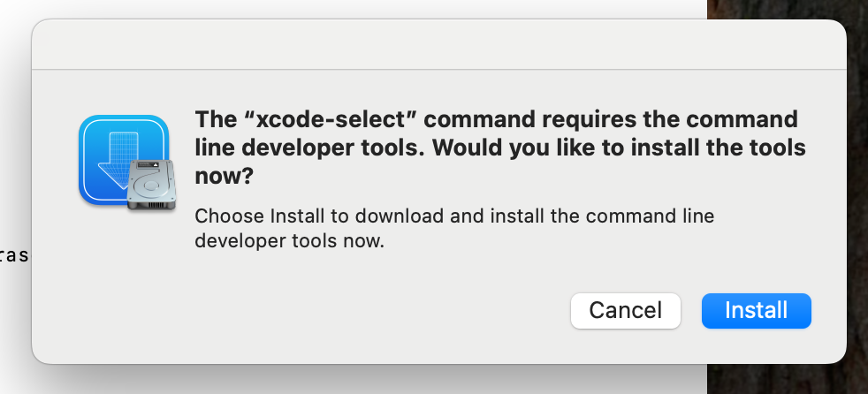Click the separator line below the title bar

pos(438,69)
